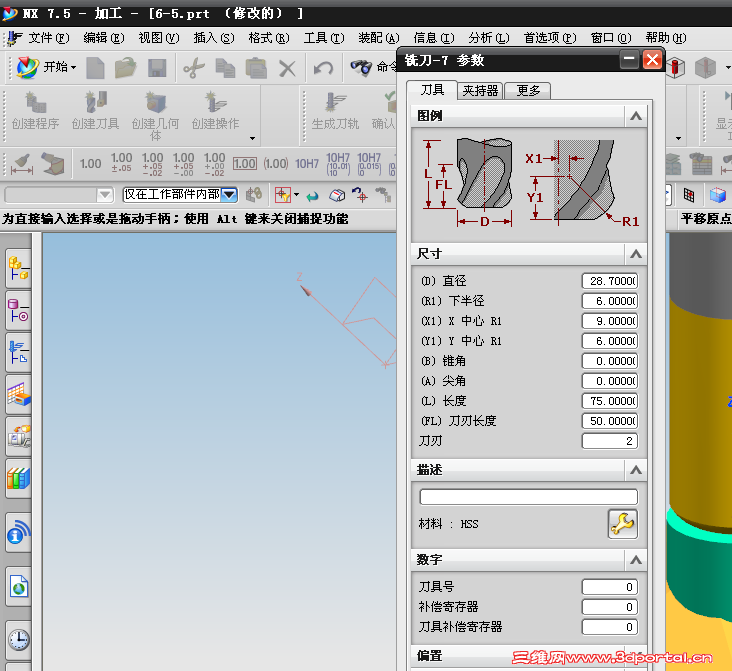The width and height of the screenshot is (732, 671).
Task: Click 创建操作 toolbar button
Action: click(x=215, y=111)
